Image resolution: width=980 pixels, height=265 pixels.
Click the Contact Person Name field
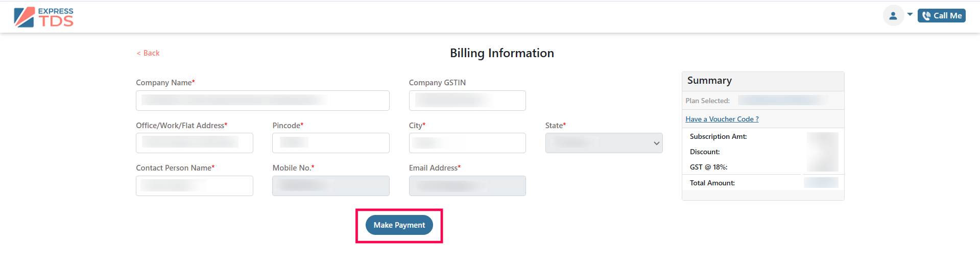point(195,186)
